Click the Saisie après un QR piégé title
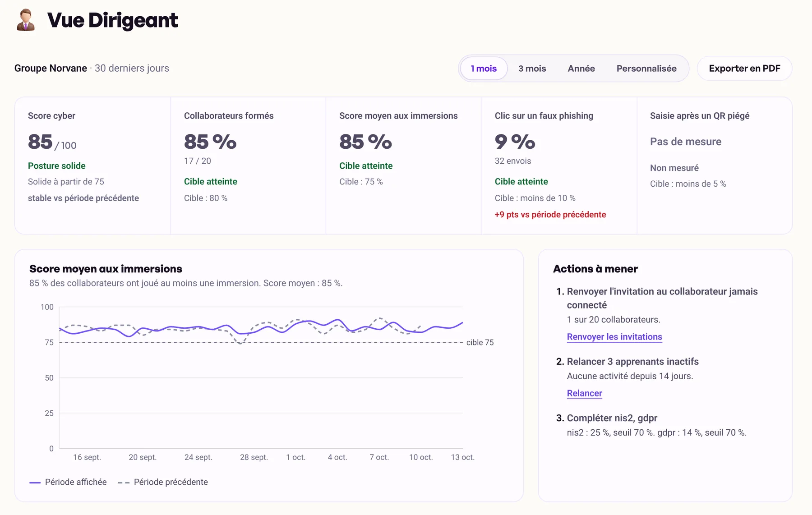Screen dimensions: 812x515 point(700,116)
